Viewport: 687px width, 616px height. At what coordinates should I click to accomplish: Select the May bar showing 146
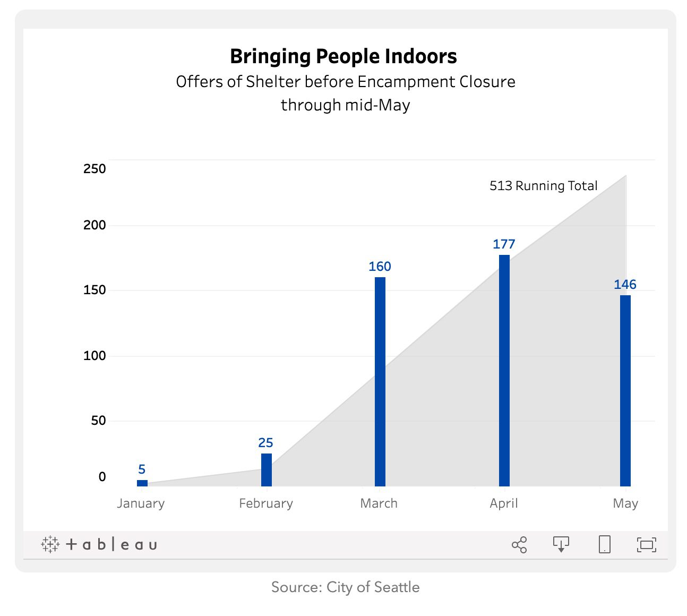625,390
